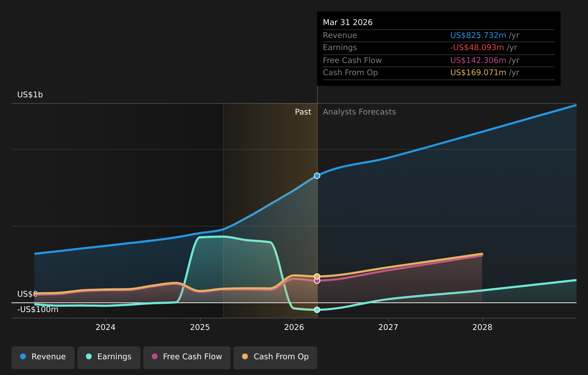Select the 2024 x-axis label
This screenshot has width=588, height=375.
click(x=106, y=327)
